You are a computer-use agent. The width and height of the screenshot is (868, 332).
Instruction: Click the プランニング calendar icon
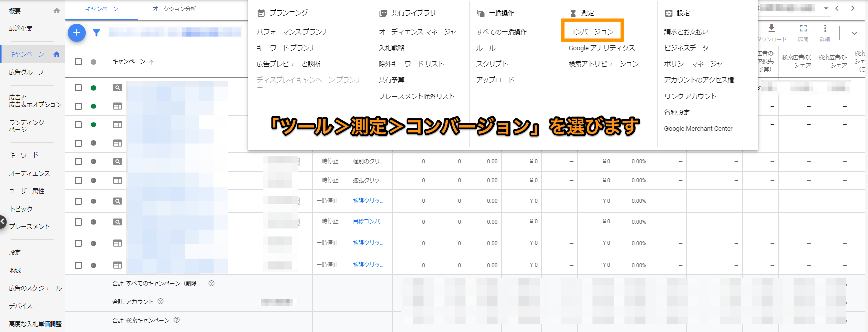261,13
